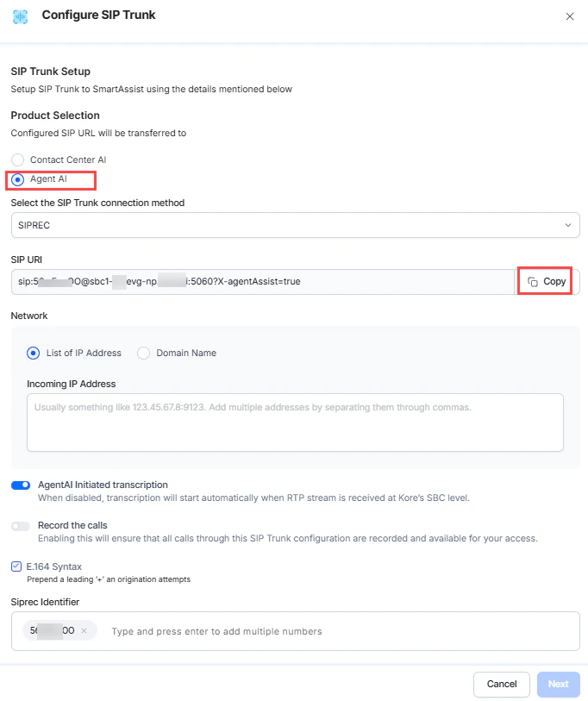Click the copy icon inside the Copy button
Screen dimensions: 588x701
533,280
